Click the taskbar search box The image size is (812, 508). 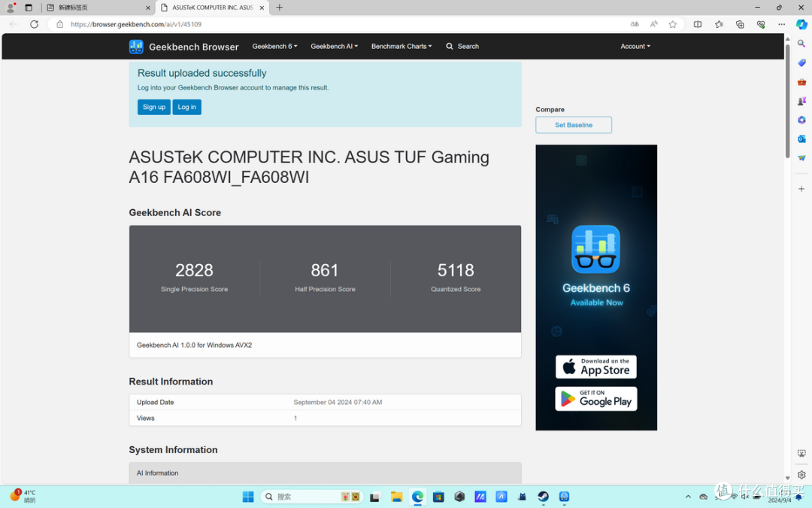click(312, 497)
